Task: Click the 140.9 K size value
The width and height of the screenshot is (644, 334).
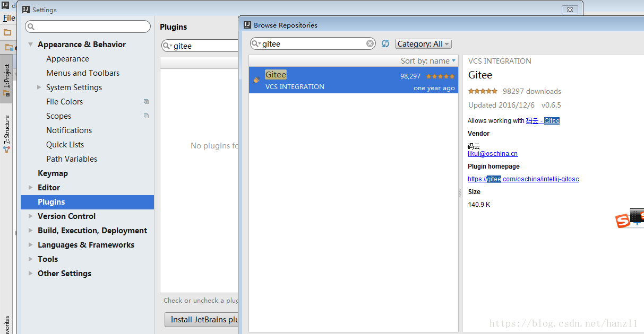Action: click(479, 205)
